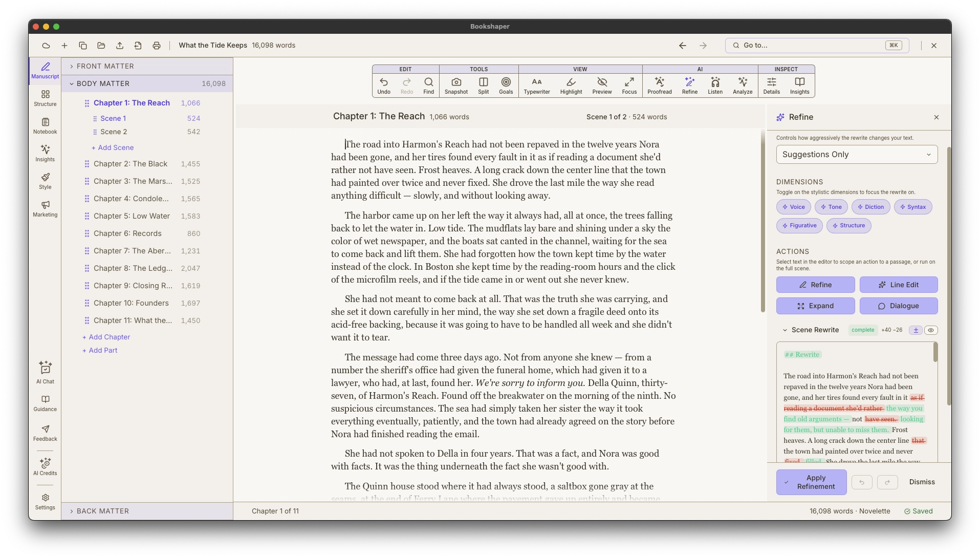Click Add Scene link

point(113,147)
